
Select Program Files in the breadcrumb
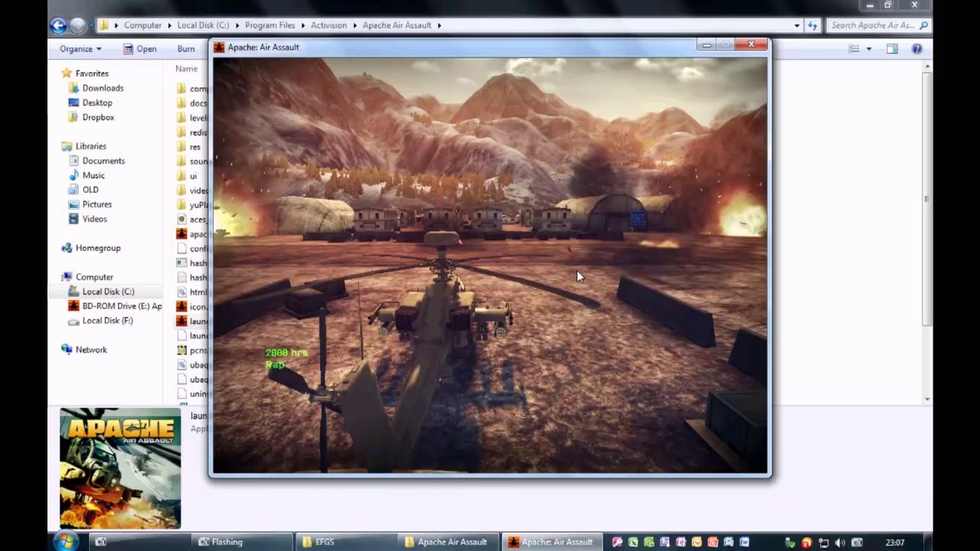(270, 25)
